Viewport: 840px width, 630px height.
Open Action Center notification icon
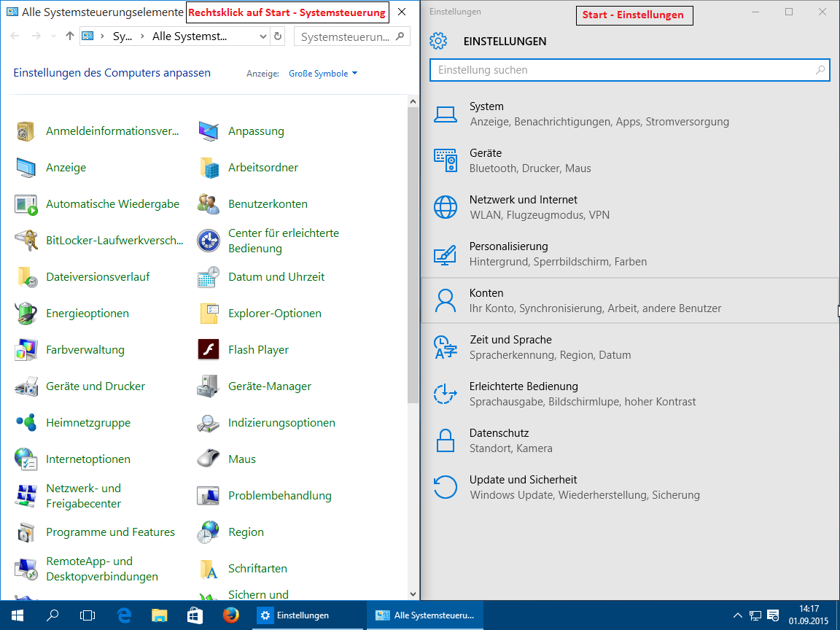(773, 615)
